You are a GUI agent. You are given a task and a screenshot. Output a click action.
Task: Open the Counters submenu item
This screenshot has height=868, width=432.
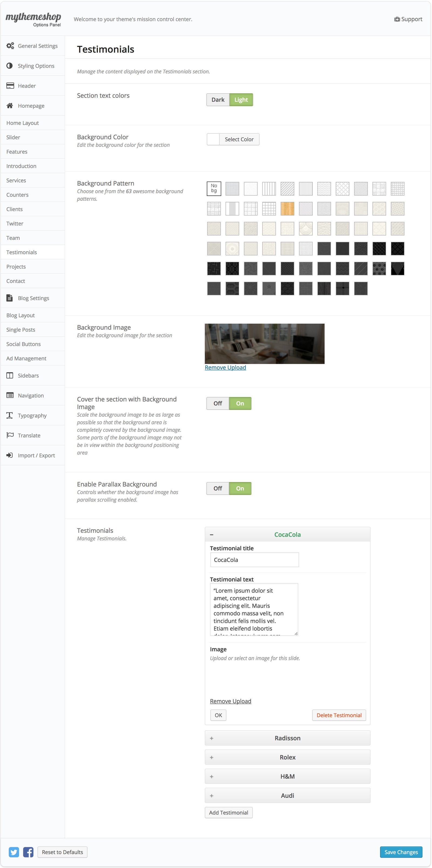click(18, 195)
